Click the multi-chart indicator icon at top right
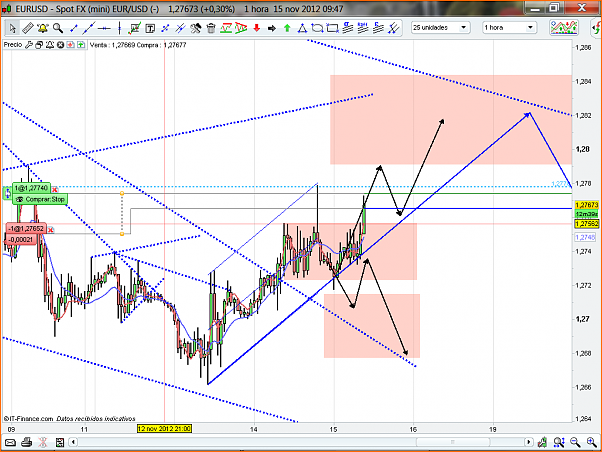 [x=564, y=28]
